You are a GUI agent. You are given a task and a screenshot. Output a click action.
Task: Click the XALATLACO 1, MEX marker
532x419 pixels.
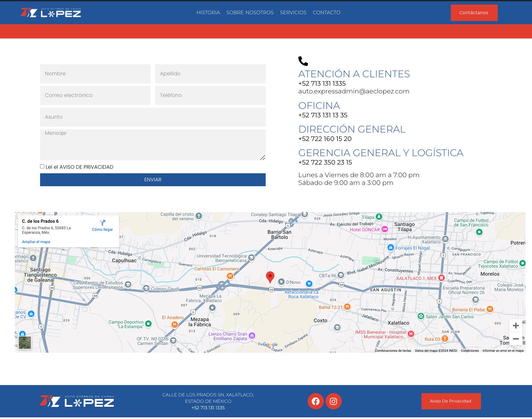[x=442, y=278]
